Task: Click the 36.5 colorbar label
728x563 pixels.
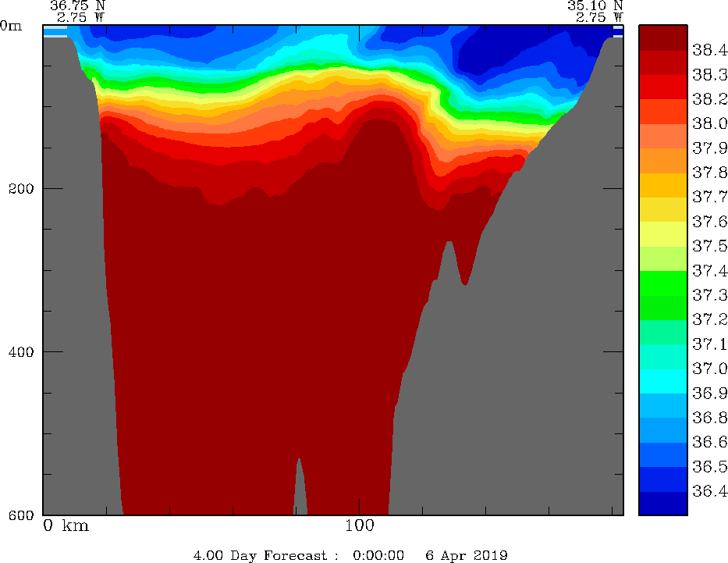Action: tap(709, 467)
